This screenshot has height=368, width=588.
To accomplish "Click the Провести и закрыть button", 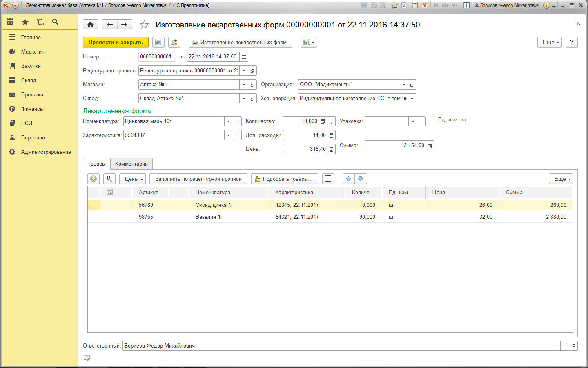I will [116, 42].
